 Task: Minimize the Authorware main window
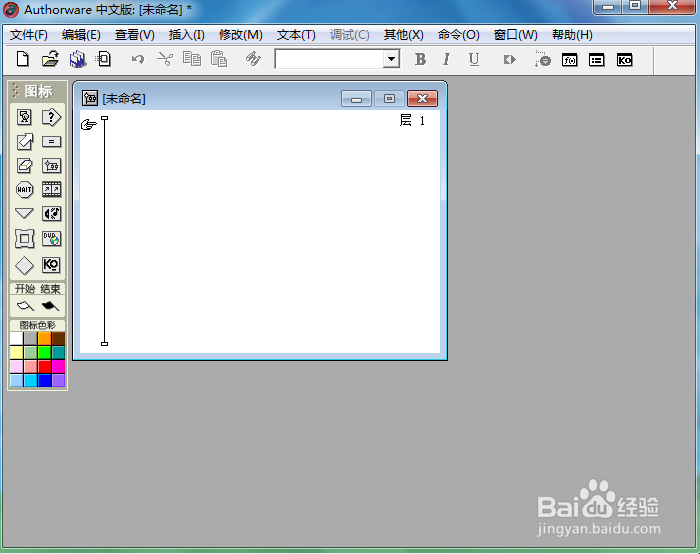pos(607,7)
